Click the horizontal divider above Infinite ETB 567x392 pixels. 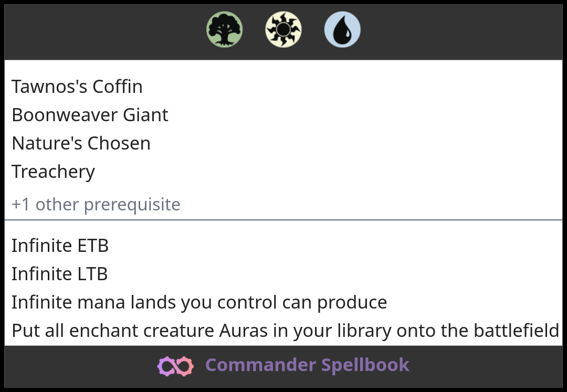283,220
